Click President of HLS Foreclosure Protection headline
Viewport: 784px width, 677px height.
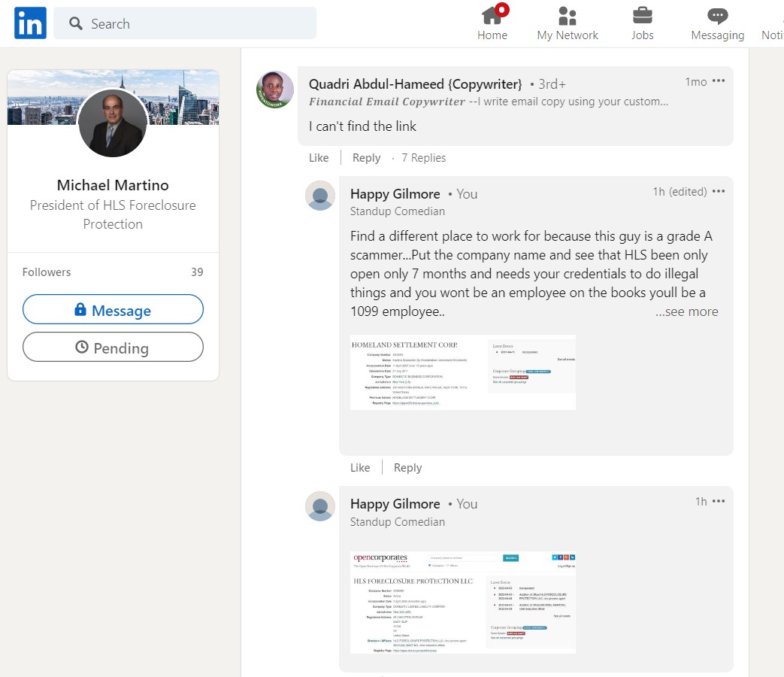click(x=113, y=214)
